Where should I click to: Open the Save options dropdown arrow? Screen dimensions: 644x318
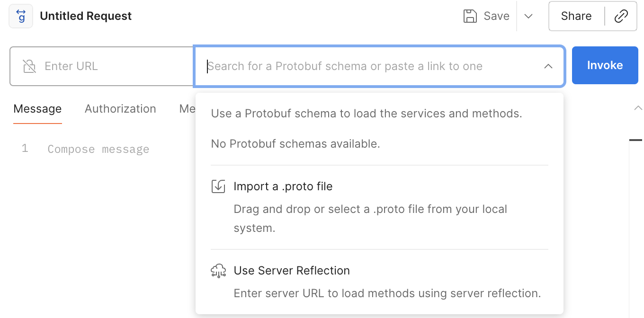click(528, 16)
